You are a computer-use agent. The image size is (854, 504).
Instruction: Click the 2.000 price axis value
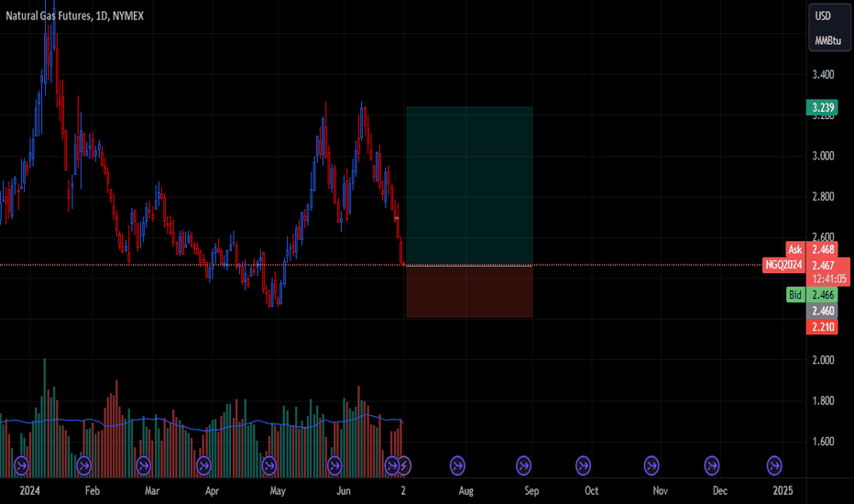823,360
